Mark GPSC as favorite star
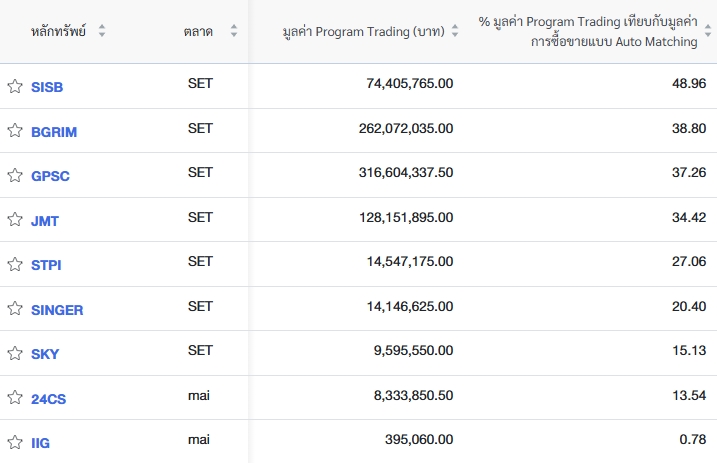 click(x=15, y=175)
